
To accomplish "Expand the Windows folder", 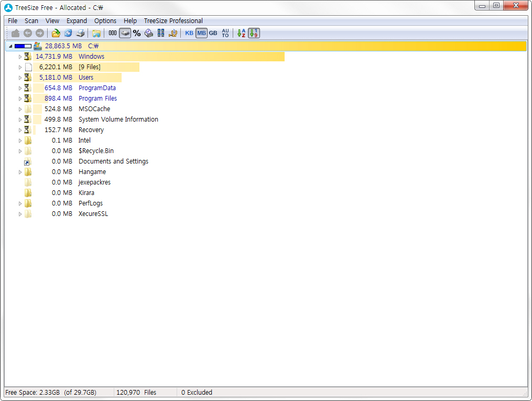I will coord(20,57).
